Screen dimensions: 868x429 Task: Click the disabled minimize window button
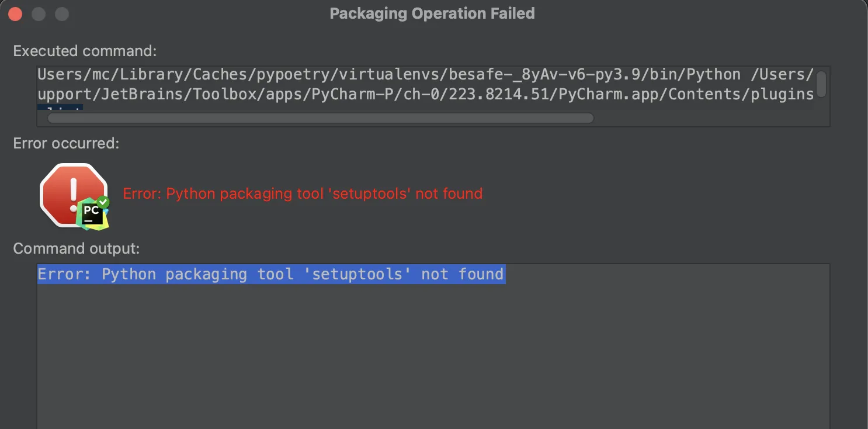click(x=39, y=14)
